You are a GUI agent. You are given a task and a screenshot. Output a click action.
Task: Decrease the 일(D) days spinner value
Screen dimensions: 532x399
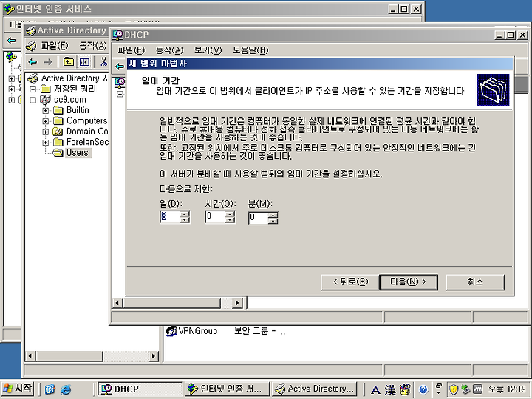click(x=185, y=220)
